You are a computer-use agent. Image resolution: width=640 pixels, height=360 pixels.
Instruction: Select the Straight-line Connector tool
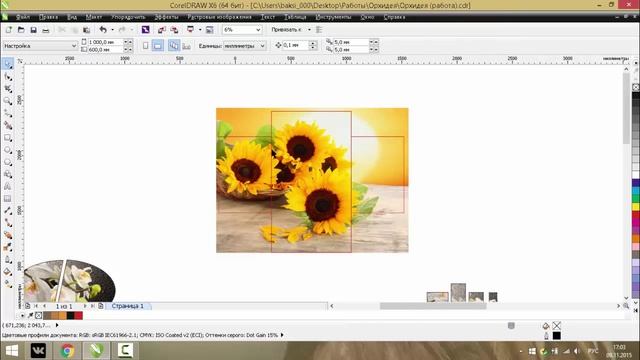[x=7, y=223]
